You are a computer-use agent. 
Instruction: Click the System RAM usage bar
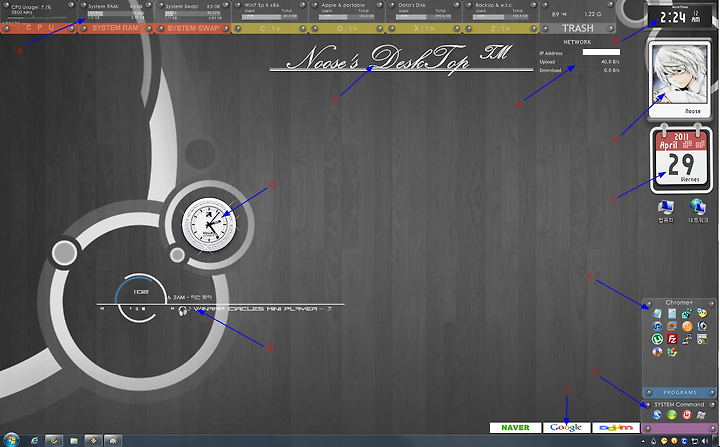point(115,14)
